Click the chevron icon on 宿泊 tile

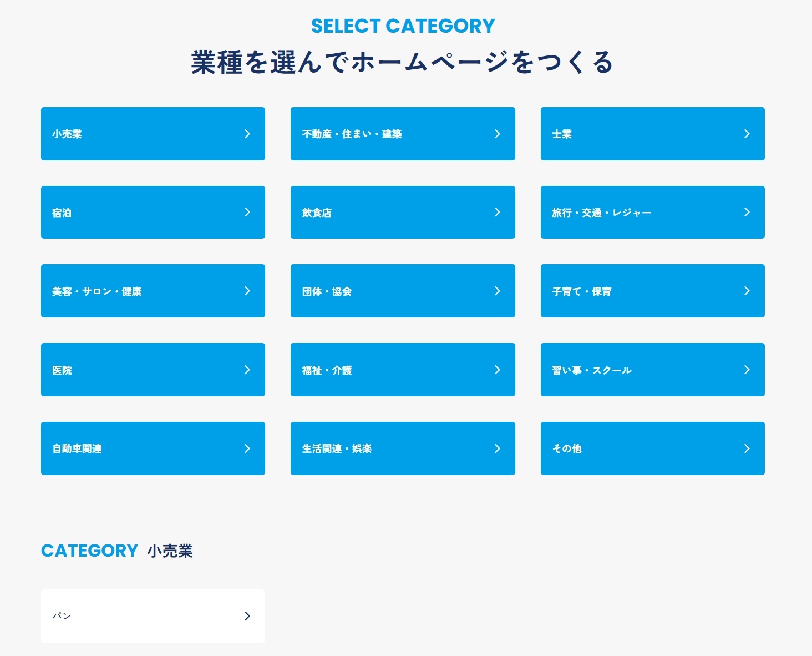[247, 212]
